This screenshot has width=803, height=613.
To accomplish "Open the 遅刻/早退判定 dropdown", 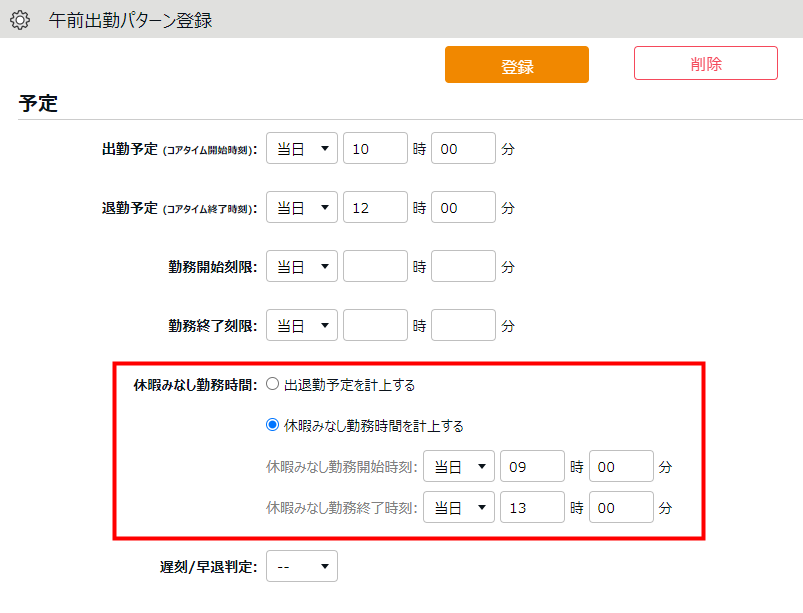I will coord(302,567).
